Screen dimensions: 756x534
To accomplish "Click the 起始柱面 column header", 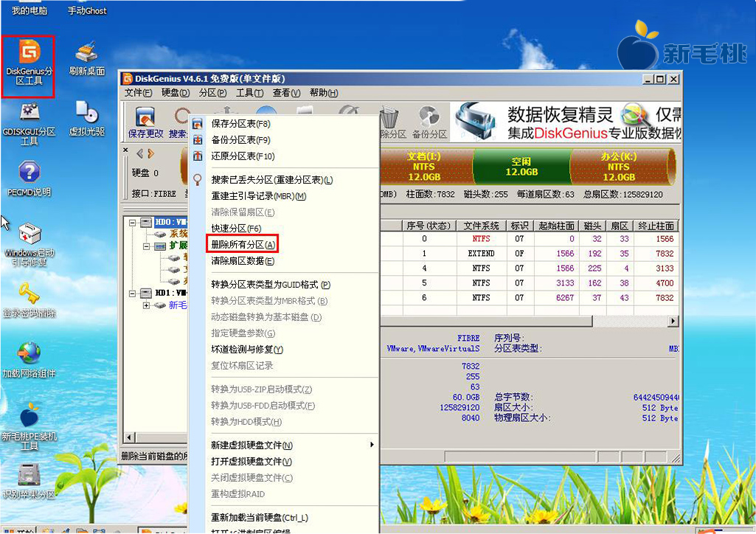I will [x=556, y=226].
